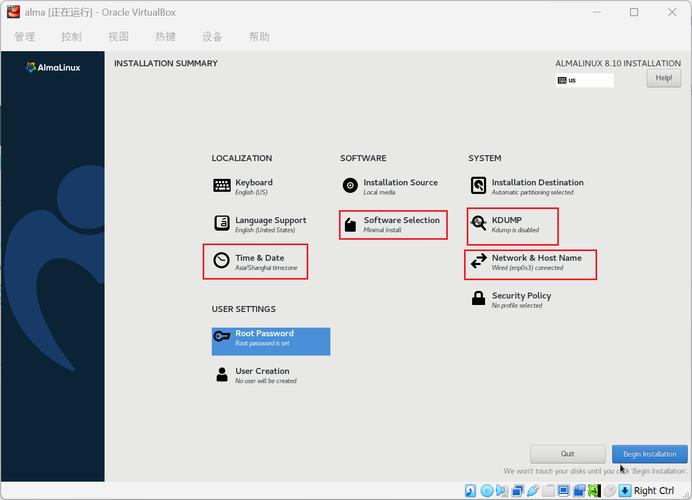Open Installation Source disc icon
Image resolution: width=692 pixels, height=500 pixels.
click(350, 185)
